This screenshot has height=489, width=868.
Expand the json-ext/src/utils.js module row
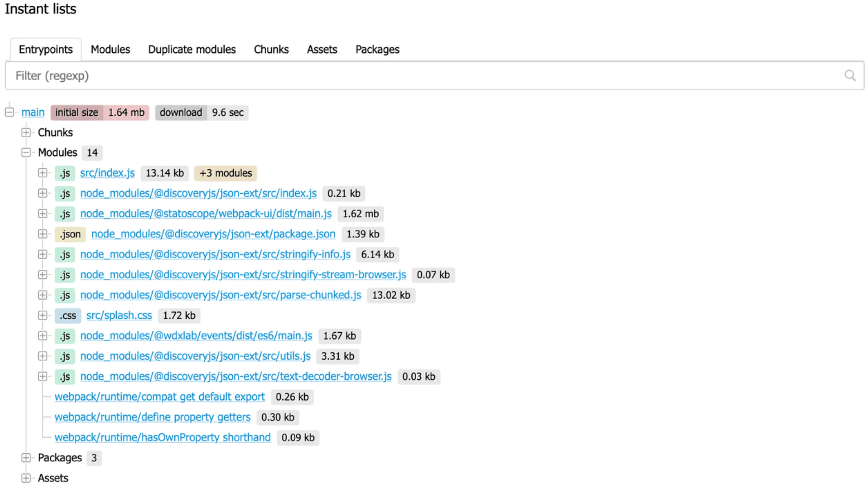(43, 356)
